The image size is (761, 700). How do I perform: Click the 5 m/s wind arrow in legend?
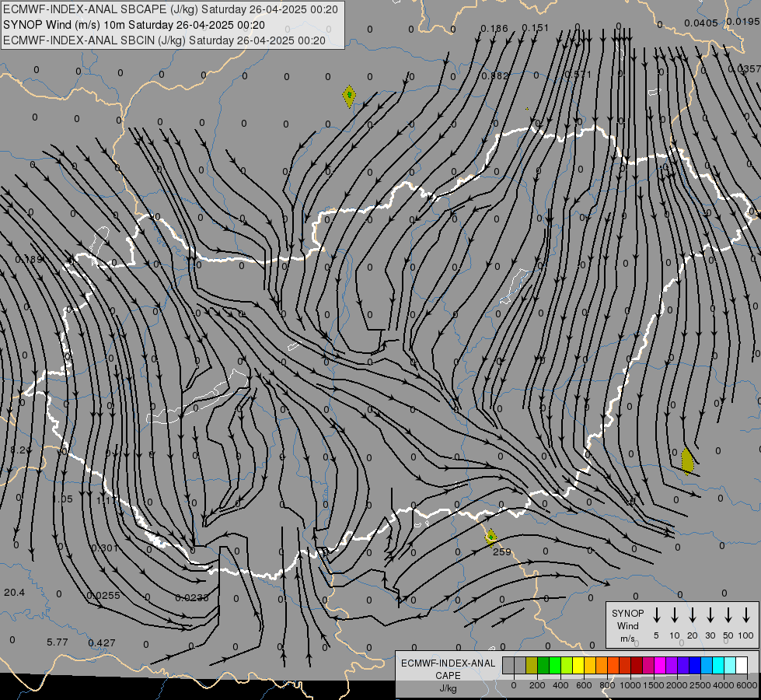coord(656,615)
